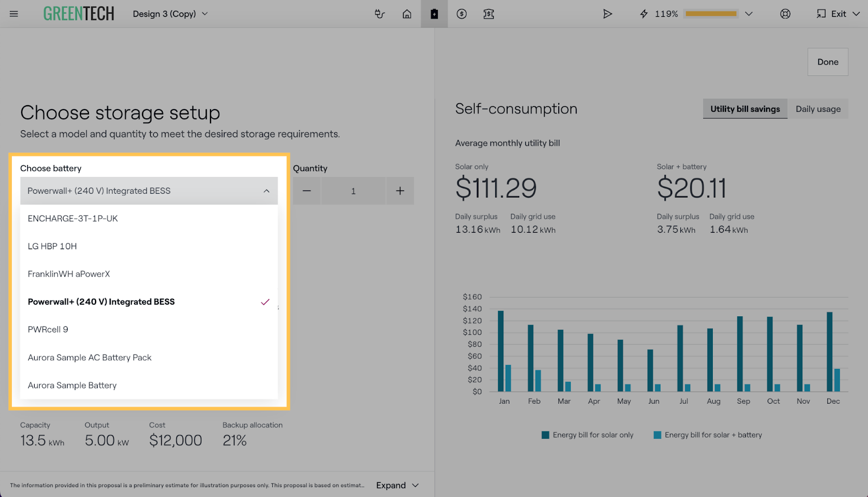The image size is (868, 497).
Task: Click the 119% energy offset bar
Action: pos(711,14)
